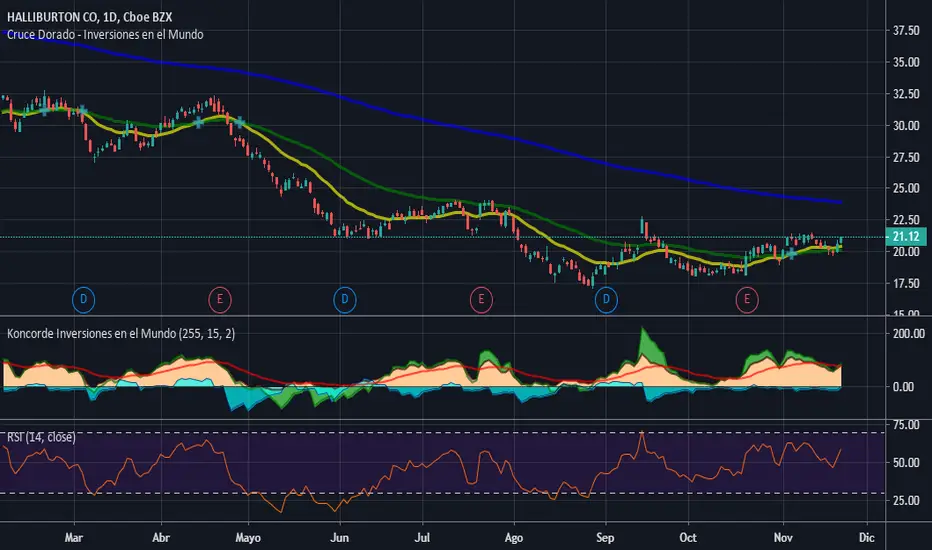932x550 pixels.
Task: Click the Jul label on time axis
Action: tap(422, 538)
